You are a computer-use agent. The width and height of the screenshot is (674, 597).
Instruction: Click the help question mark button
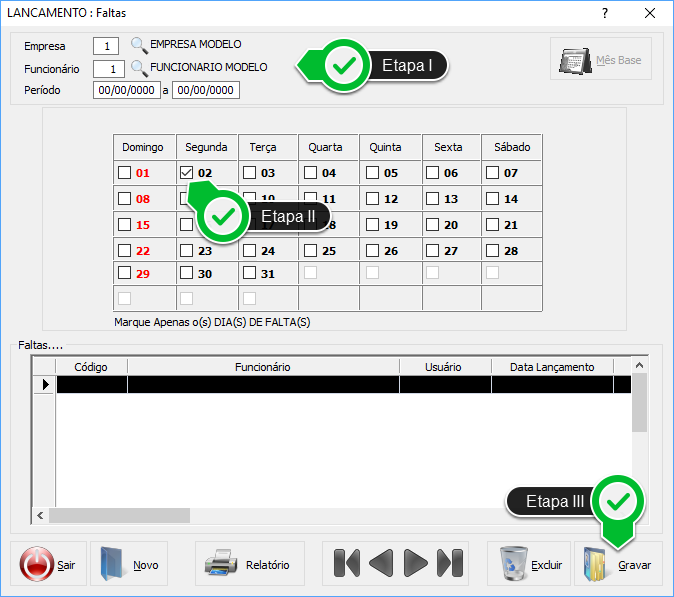pyautogui.click(x=605, y=12)
